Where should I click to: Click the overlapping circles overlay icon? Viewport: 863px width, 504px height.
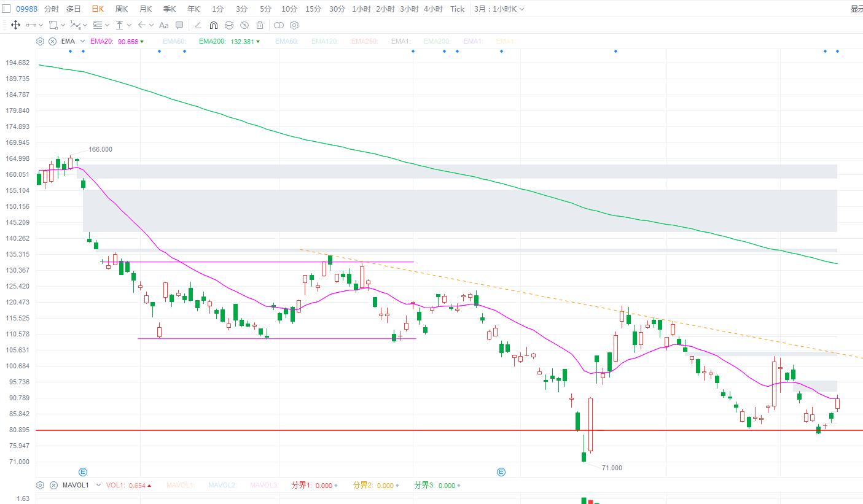(279, 25)
